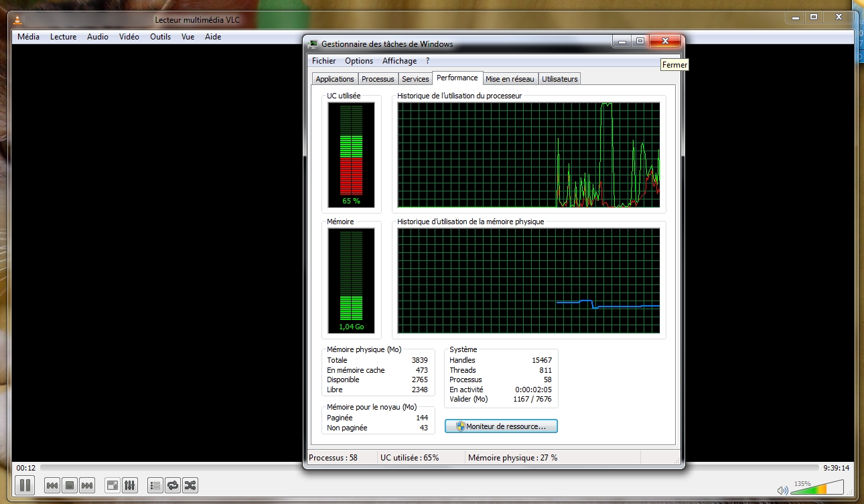Open VLC Outils menu
The height and width of the screenshot is (504, 864).
(x=160, y=37)
